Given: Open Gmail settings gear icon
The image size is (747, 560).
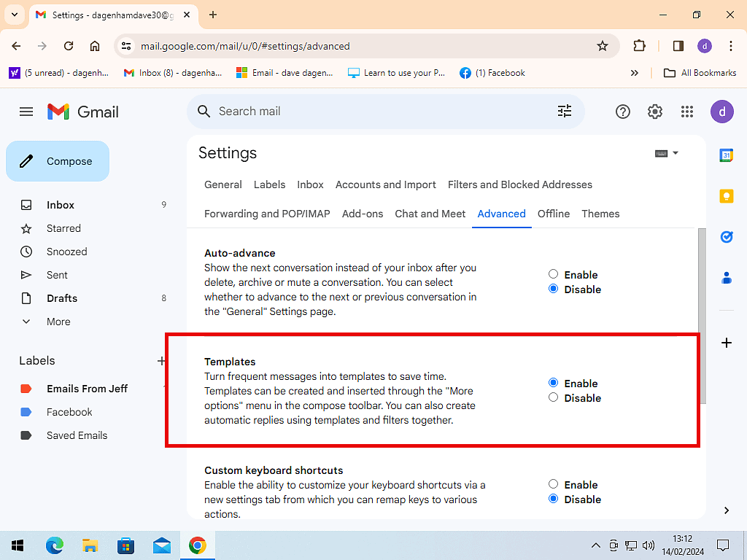Looking at the screenshot, I should pos(655,112).
